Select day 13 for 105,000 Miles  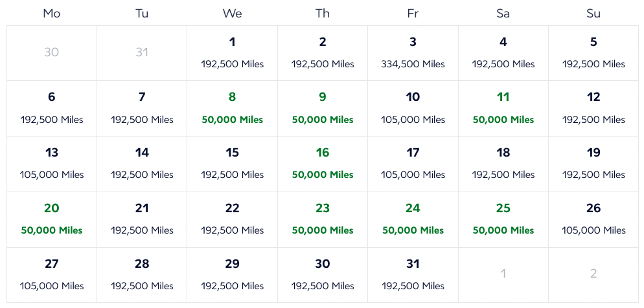pos(52,163)
